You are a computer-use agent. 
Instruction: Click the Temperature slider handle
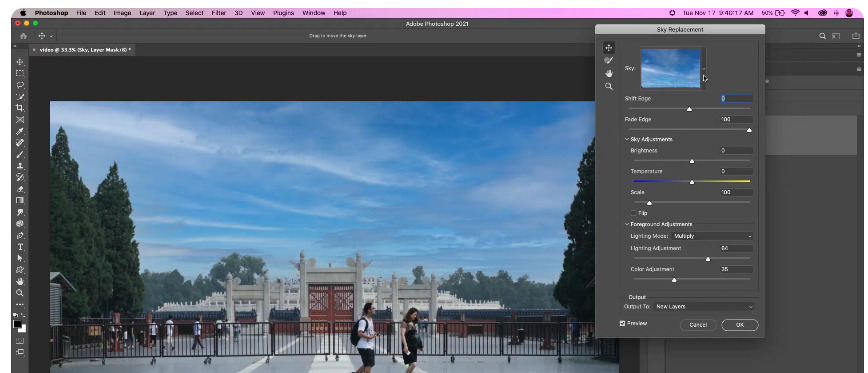(x=691, y=182)
